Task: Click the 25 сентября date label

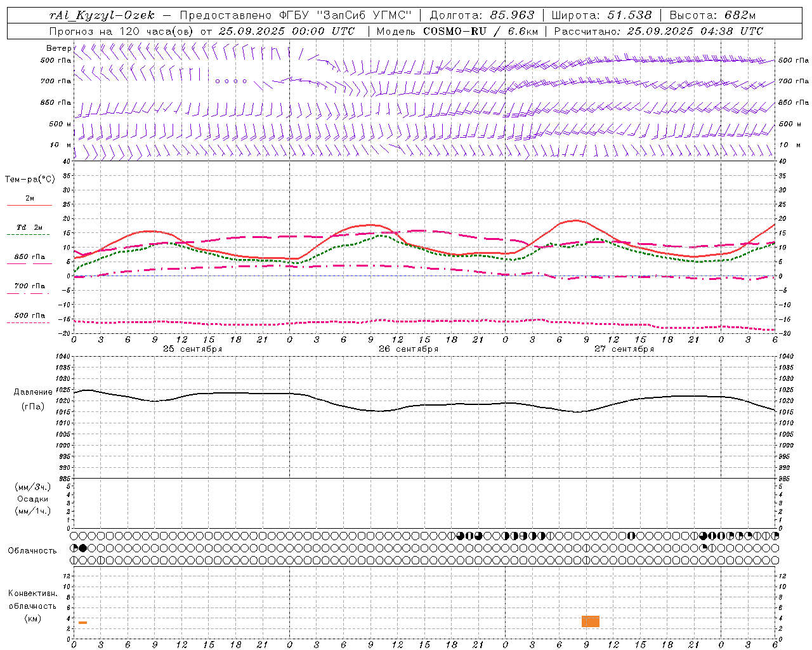Action: pyautogui.click(x=192, y=349)
